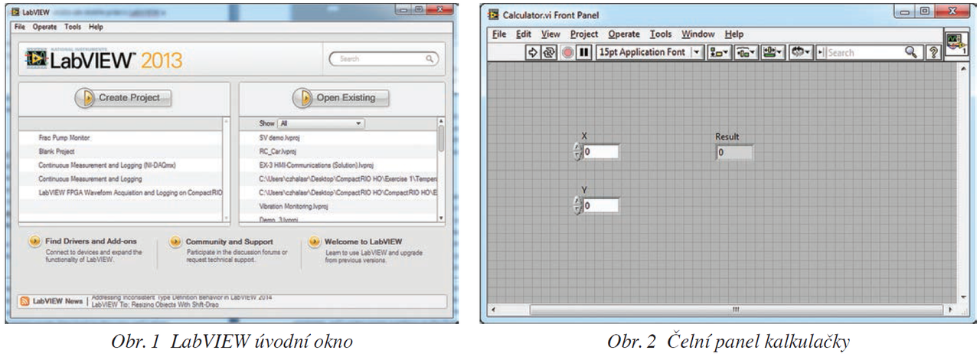Open Project menu in Calculator.vi window
980x357 pixels.
pos(584,34)
